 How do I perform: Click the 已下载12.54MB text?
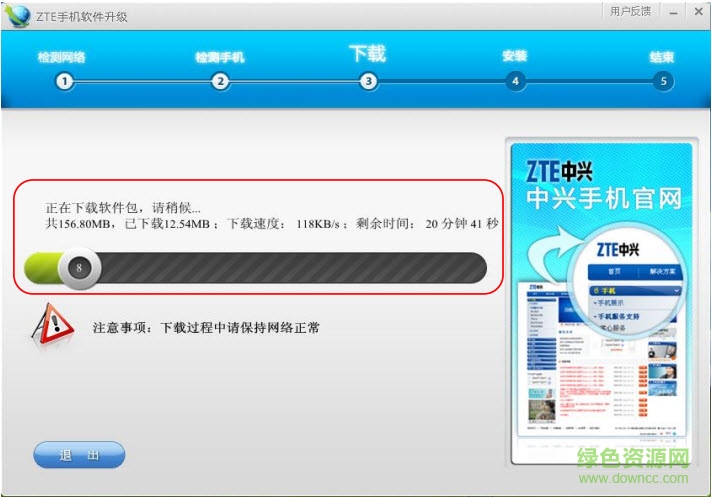167,224
